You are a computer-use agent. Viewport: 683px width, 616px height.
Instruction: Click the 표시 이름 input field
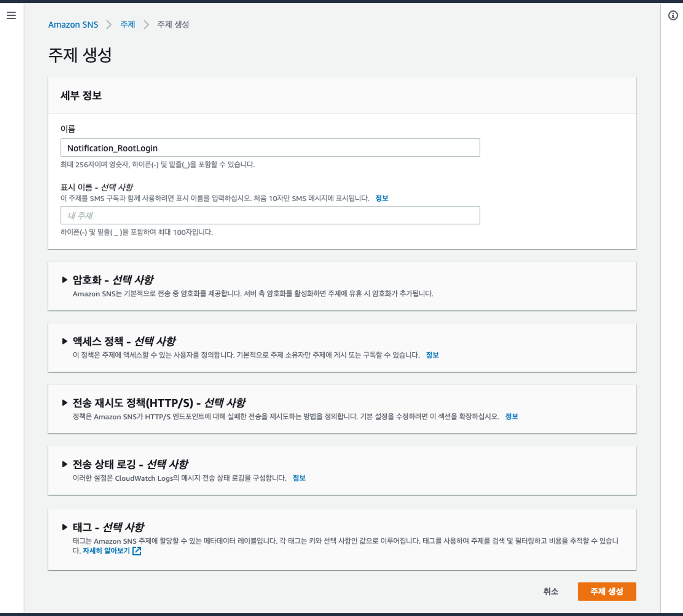[x=270, y=215]
